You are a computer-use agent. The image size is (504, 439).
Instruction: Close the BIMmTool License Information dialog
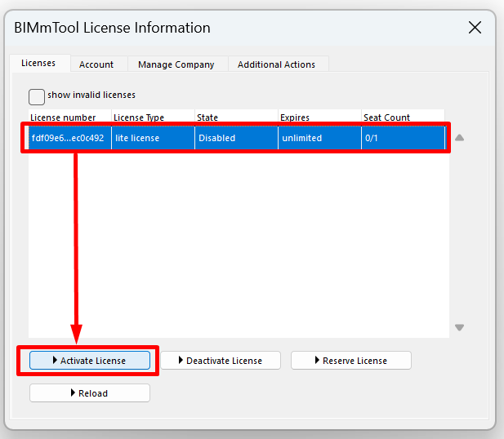pyautogui.click(x=475, y=27)
